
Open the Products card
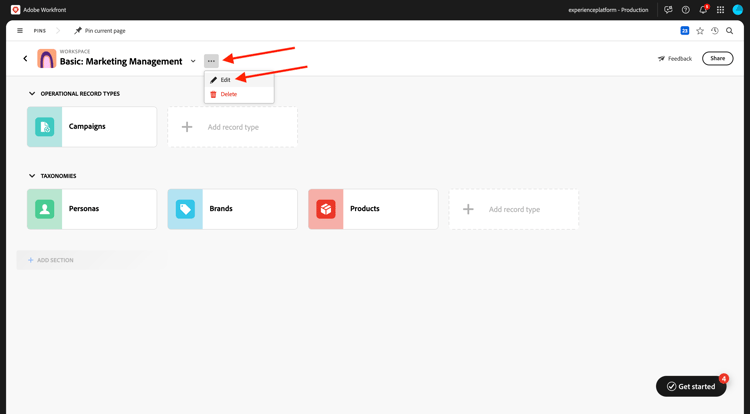tap(373, 209)
